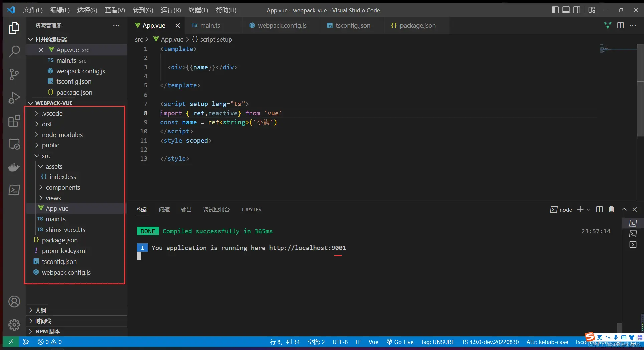Maximize the terminal panel with the up chevron
This screenshot has width=644, height=350.
pos(624,209)
